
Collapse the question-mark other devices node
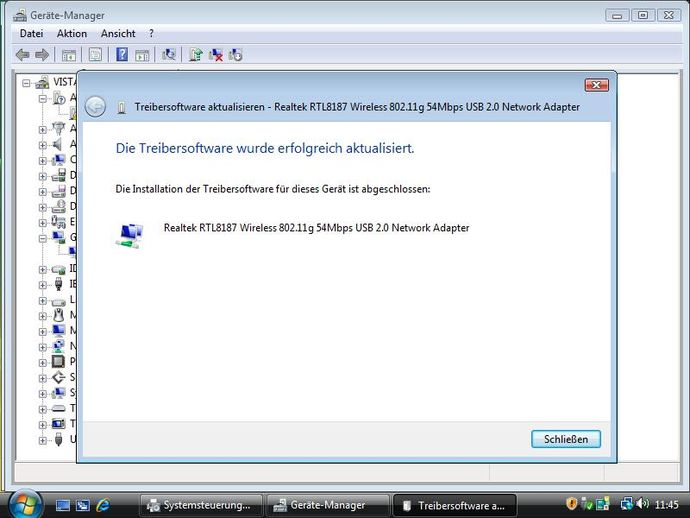43,99
